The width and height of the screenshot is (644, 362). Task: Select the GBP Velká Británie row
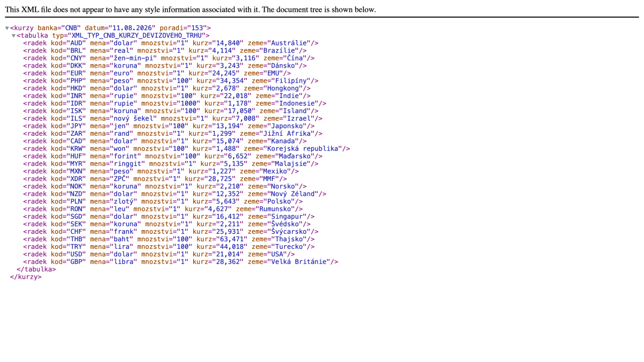click(x=180, y=262)
